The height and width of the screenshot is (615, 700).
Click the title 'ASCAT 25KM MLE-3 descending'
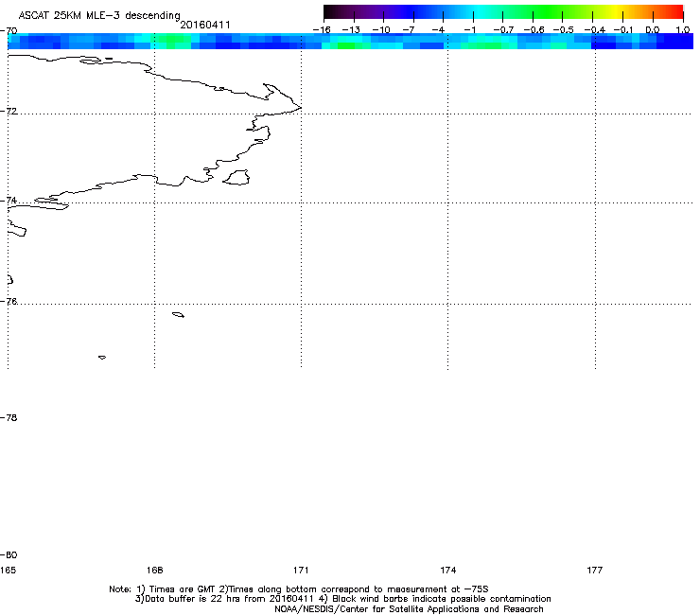click(x=99, y=15)
